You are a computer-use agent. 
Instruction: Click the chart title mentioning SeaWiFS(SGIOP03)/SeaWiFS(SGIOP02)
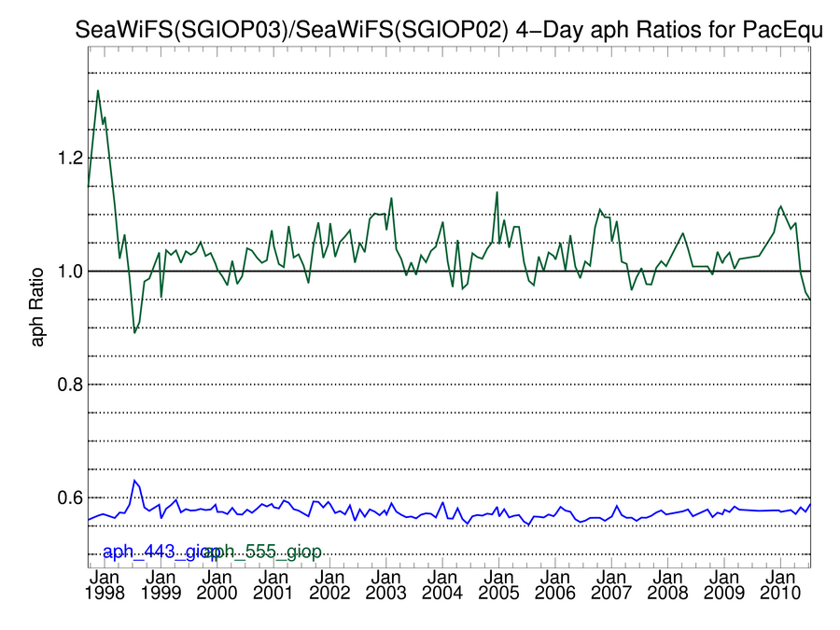tap(449, 30)
